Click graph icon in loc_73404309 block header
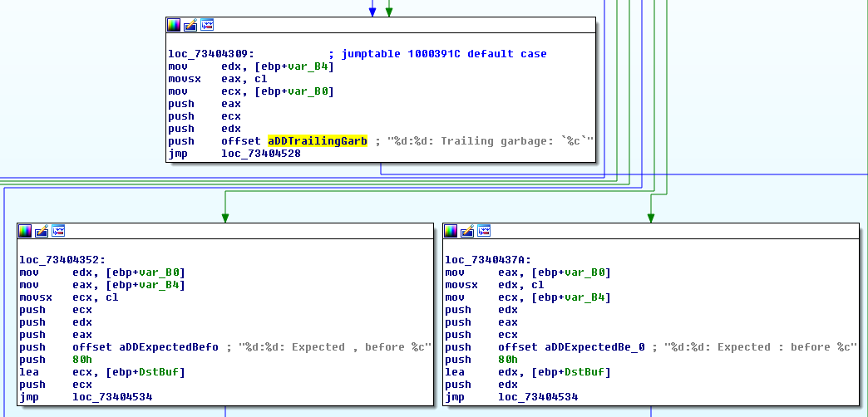Viewport: 868px width, 417px height. (x=207, y=25)
